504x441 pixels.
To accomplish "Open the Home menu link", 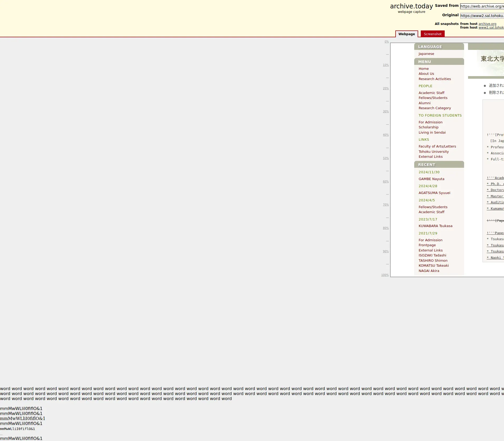I will (x=423, y=69).
